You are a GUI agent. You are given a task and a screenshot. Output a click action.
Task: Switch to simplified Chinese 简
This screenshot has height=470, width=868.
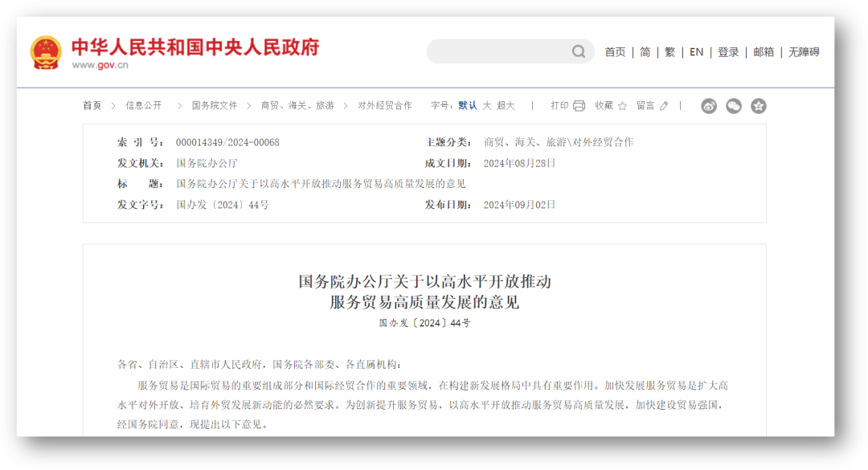645,52
